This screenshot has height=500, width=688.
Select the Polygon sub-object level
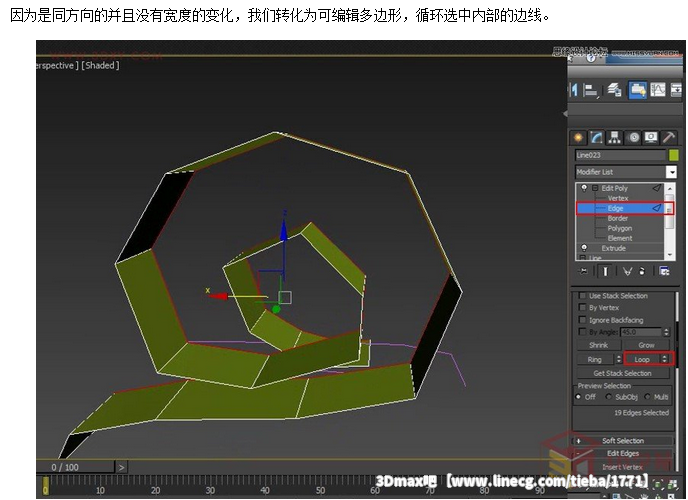tap(620, 229)
